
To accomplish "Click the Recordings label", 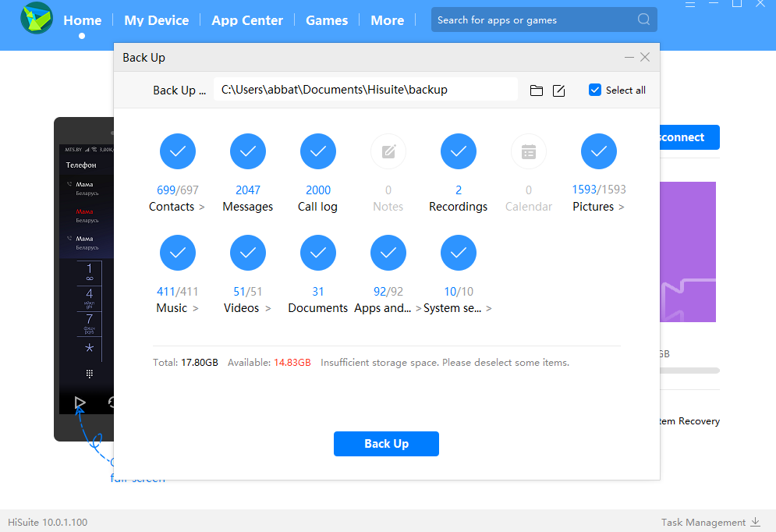I will 459,207.
